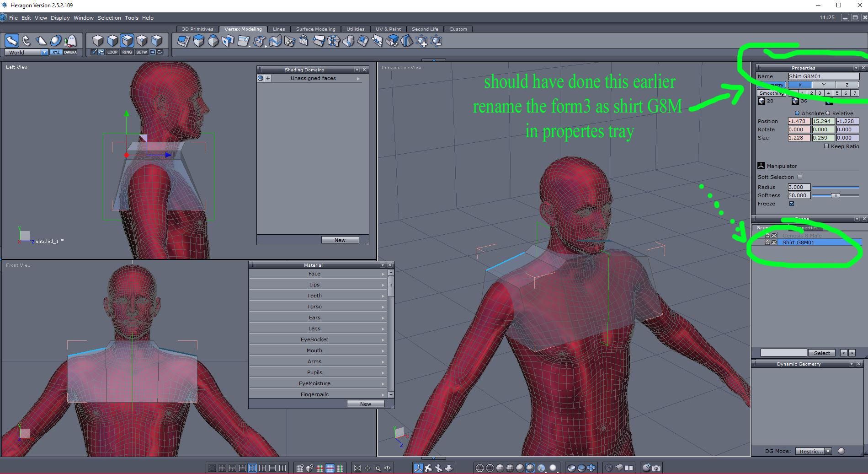Click New button in Material panel

[365, 404]
